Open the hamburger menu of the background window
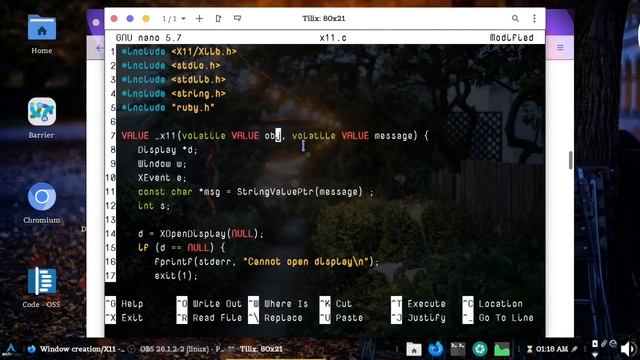 (560, 48)
